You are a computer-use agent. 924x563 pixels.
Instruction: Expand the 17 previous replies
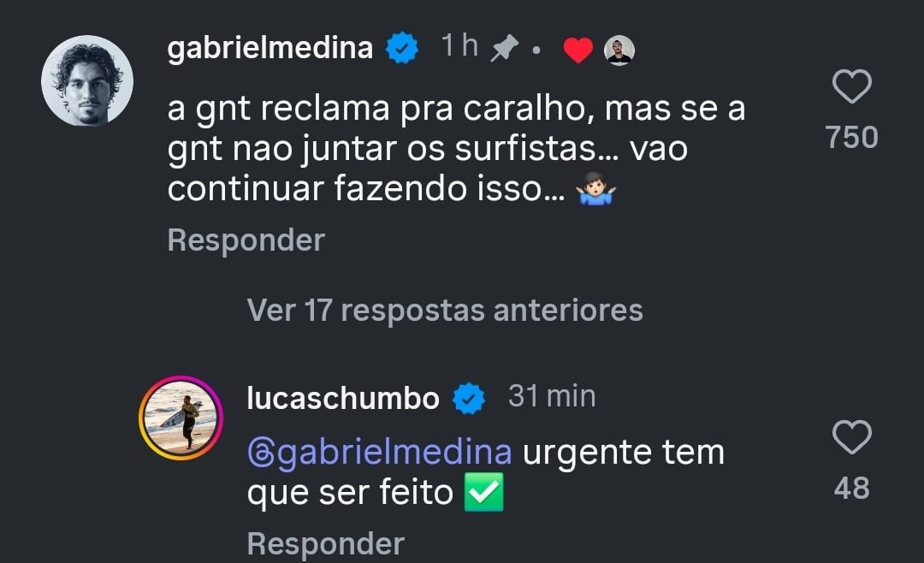click(445, 311)
